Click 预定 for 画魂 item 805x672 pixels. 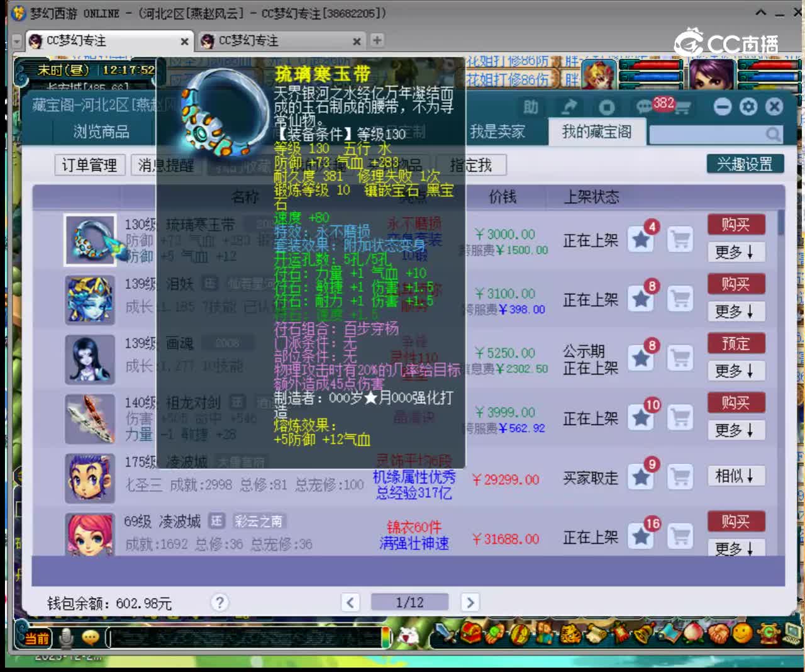(x=736, y=344)
